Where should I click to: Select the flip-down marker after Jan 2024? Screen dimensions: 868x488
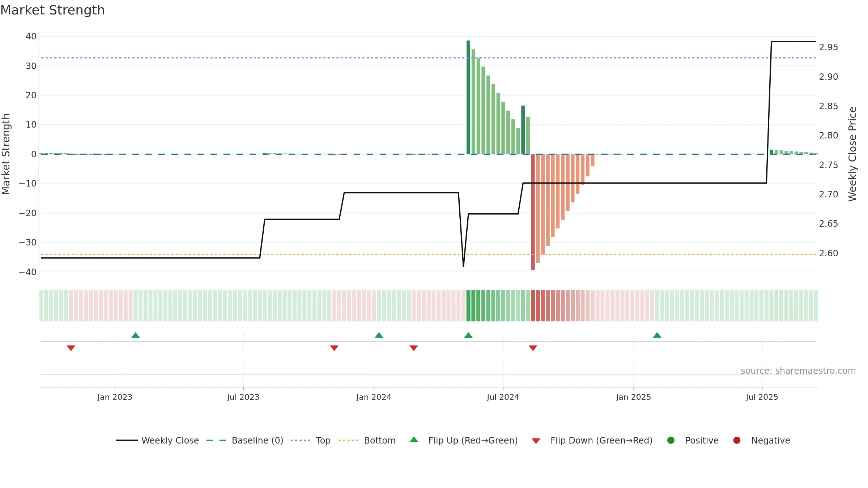[x=414, y=348]
